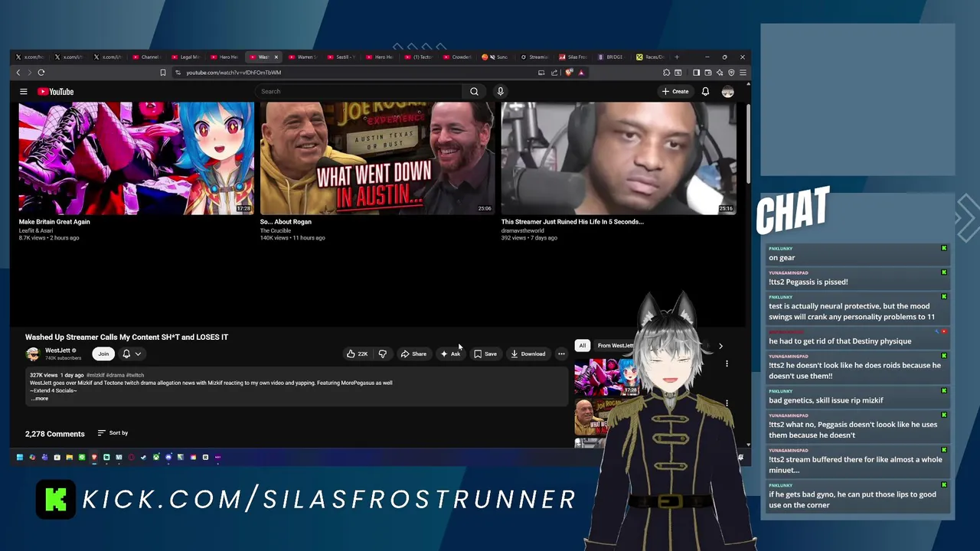Click the Ask button
Image resolution: width=980 pixels, height=551 pixels.
450,354
